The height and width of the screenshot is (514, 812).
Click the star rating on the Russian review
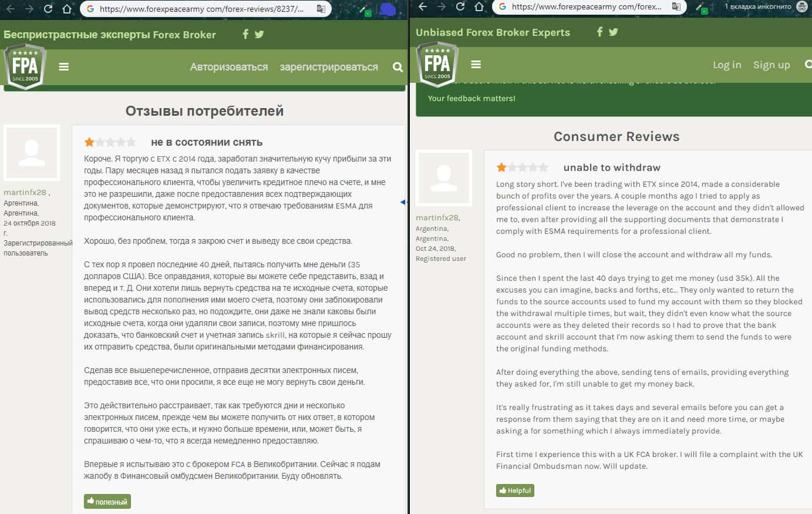click(x=110, y=142)
